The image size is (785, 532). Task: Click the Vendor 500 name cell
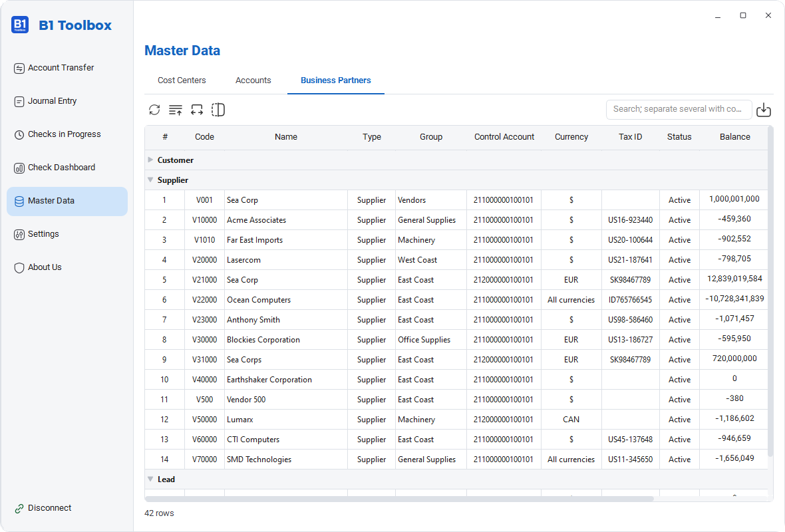tap(286, 400)
